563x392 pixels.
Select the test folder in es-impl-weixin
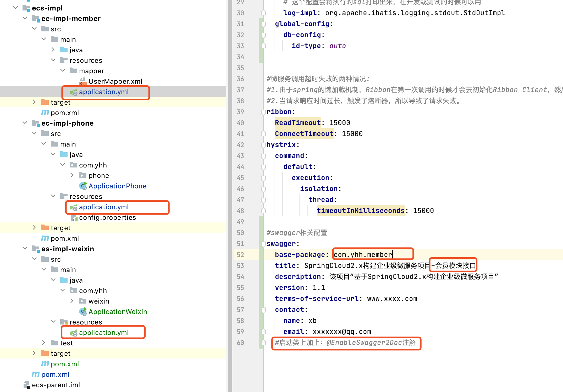[66, 343]
